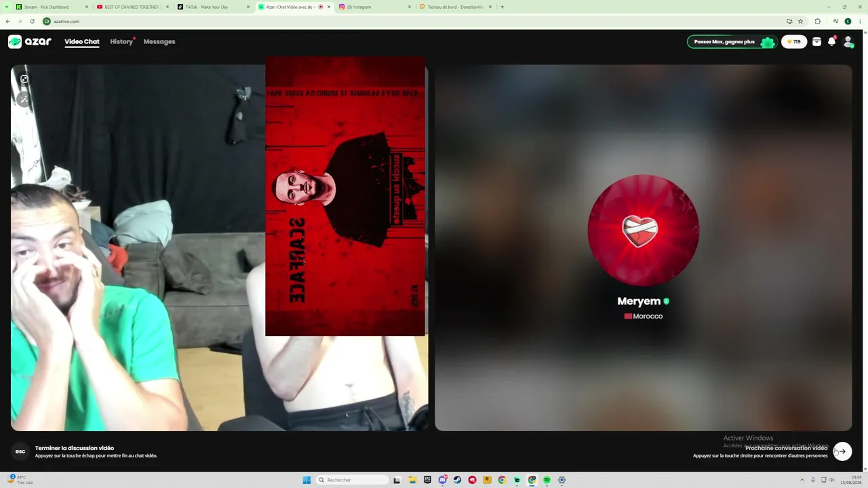Switch to the TikTok - Make Your Day tab
Screen dimensions: 868x488
pos(213,7)
